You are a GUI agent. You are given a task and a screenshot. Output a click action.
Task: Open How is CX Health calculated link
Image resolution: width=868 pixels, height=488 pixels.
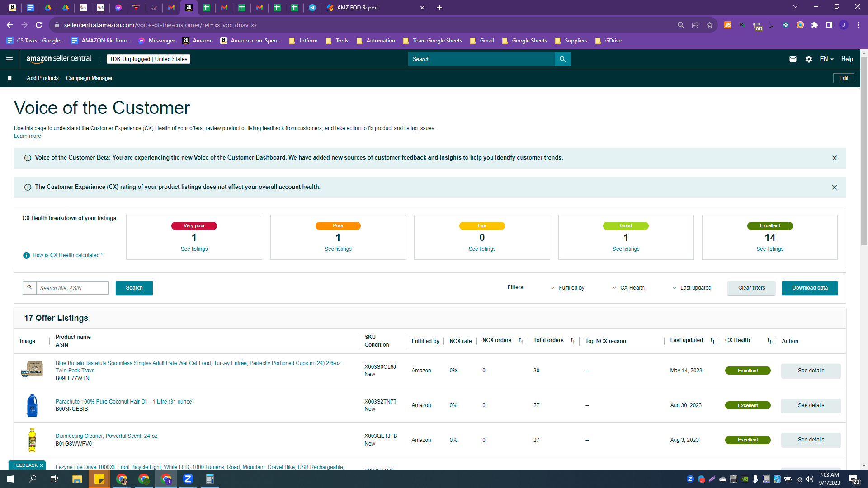tap(67, 255)
